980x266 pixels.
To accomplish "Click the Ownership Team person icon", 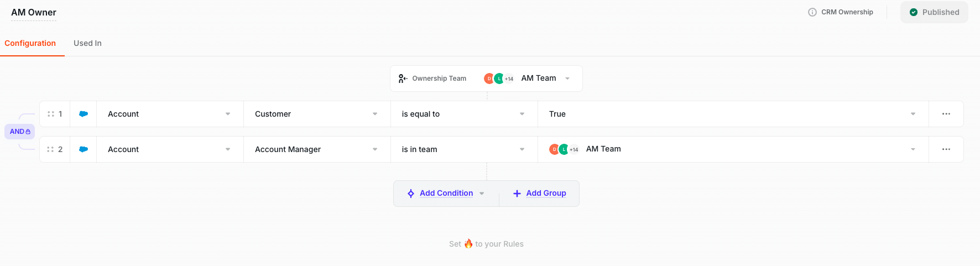I will pos(403,79).
